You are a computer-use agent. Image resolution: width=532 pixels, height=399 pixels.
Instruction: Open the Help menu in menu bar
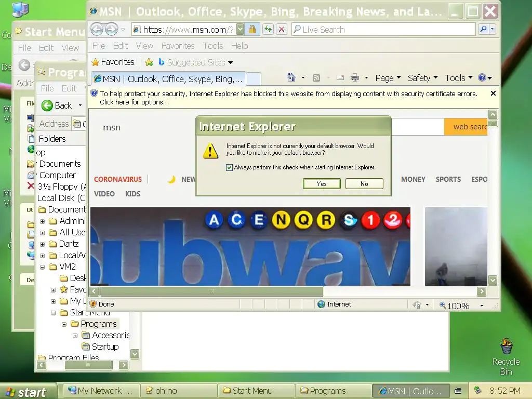pos(240,46)
